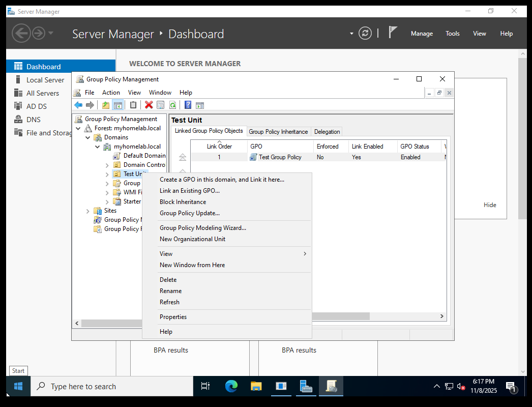
Task: Click the blue Help question mark icon
Action: [x=188, y=105]
